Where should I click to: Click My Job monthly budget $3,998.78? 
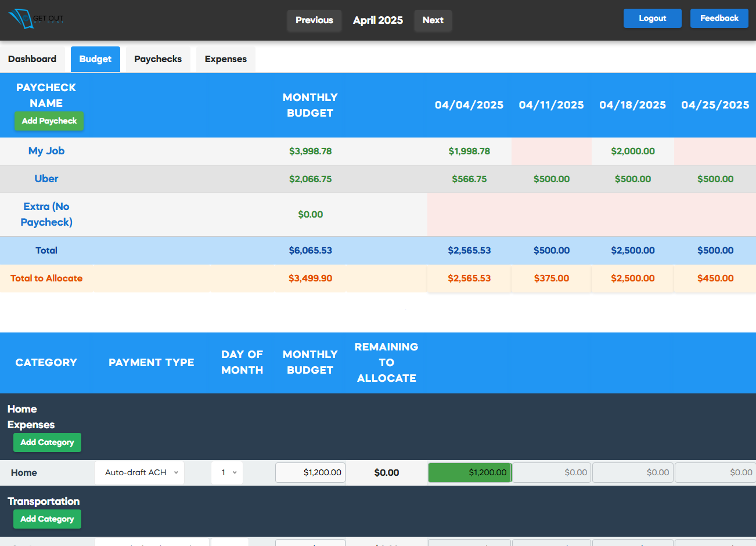[x=311, y=151]
